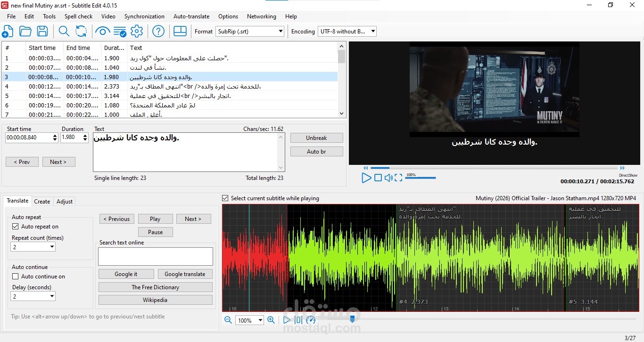Click the playback speed gauge icon

click(x=310, y=320)
